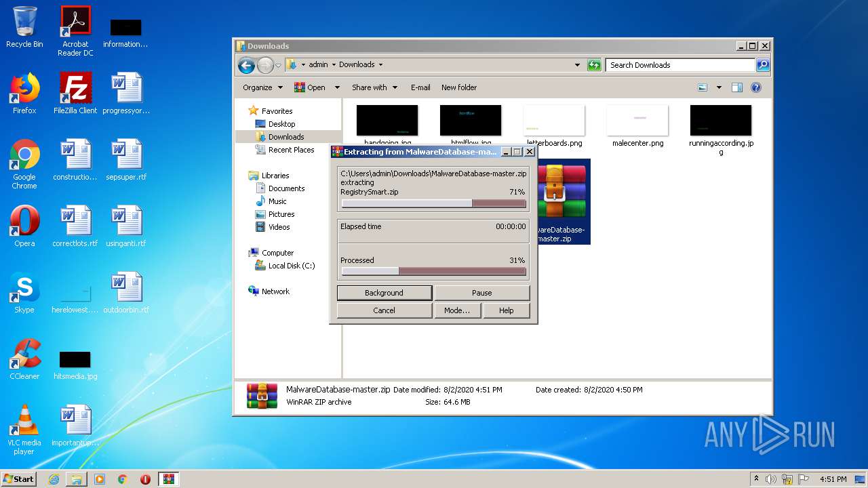Image resolution: width=868 pixels, height=488 pixels.
Task: Select the outdoorbin.rtf desktop file
Action: point(126,293)
